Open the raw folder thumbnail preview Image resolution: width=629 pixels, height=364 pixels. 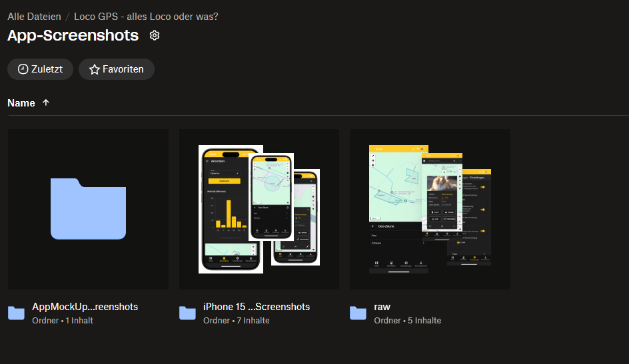point(430,209)
